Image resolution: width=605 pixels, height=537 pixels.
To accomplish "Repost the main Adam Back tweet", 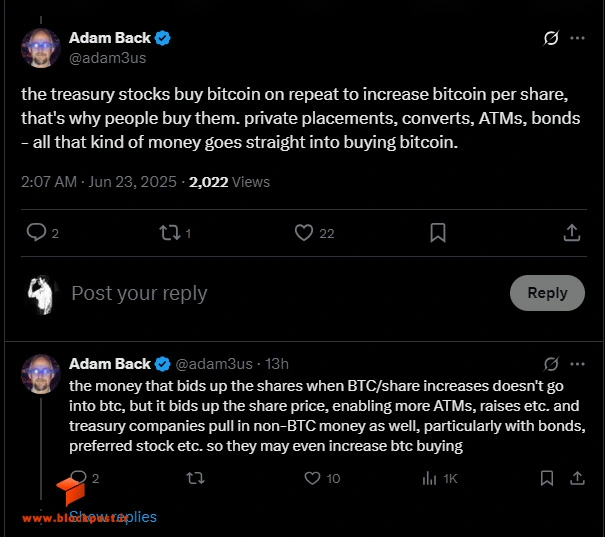I will [x=170, y=233].
